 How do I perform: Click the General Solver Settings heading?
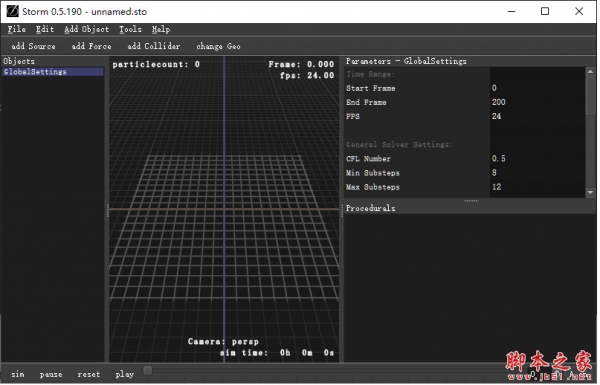click(x=399, y=145)
